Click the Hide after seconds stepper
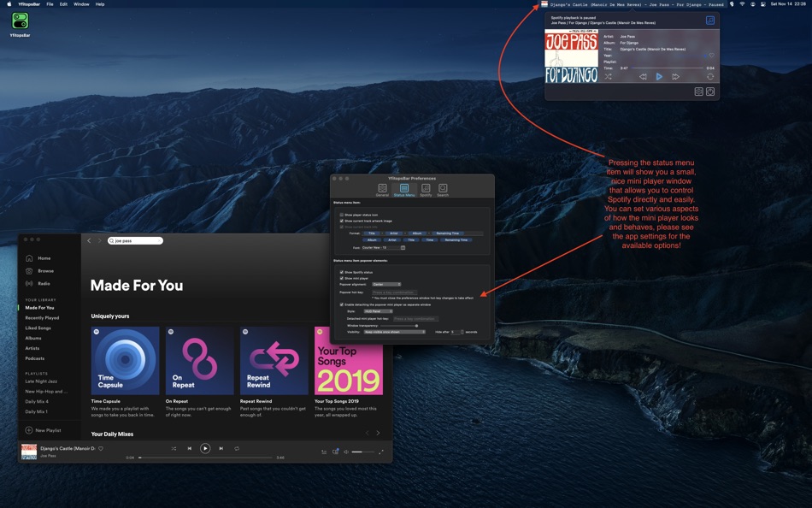Image resolution: width=812 pixels, height=508 pixels. tap(462, 332)
